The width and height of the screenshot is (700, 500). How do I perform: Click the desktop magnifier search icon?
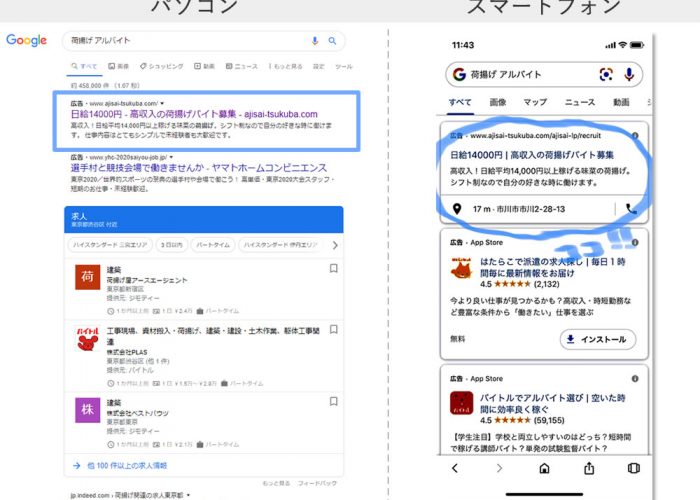(332, 41)
